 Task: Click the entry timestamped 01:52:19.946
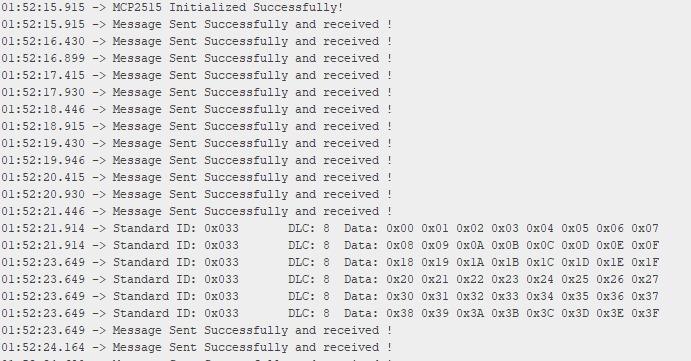197,160
